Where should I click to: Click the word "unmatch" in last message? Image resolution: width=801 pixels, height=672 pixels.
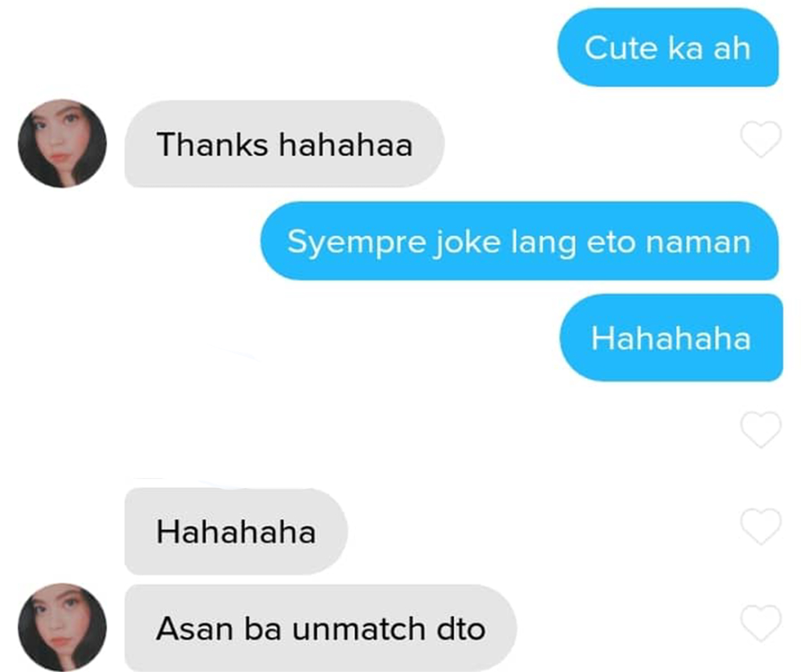(x=359, y=629)
